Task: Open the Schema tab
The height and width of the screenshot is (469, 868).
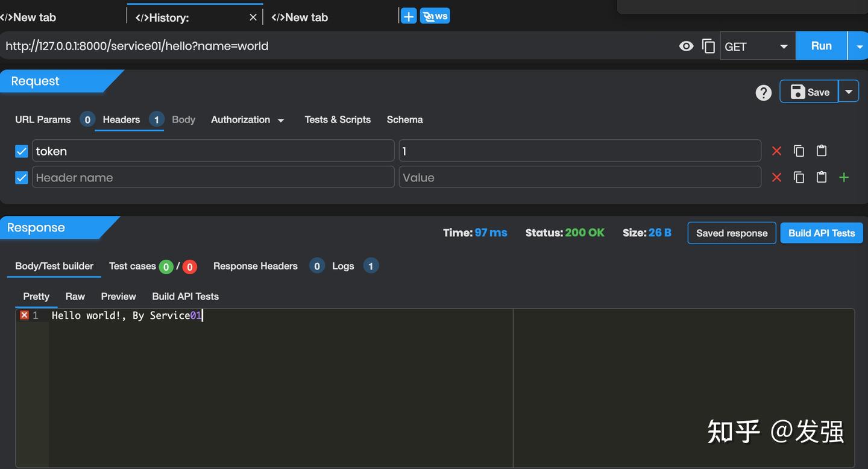Action: point(404,119)
